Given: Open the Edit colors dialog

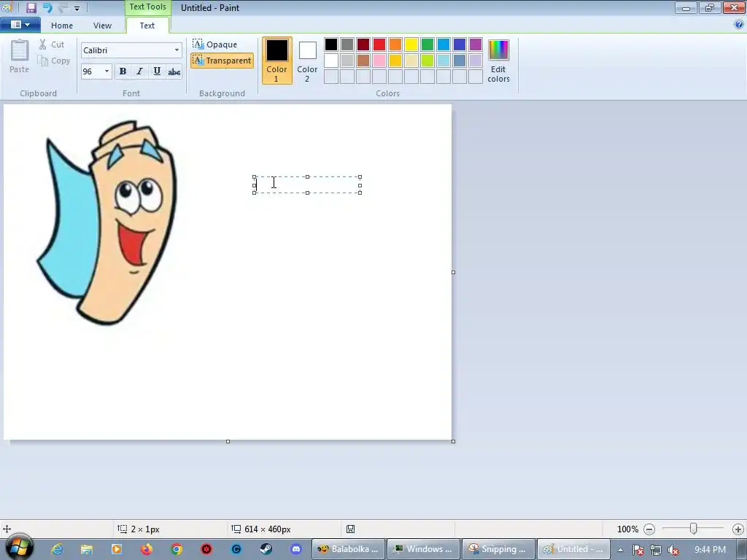Looking at the screenshot, I should click(499, 61).
